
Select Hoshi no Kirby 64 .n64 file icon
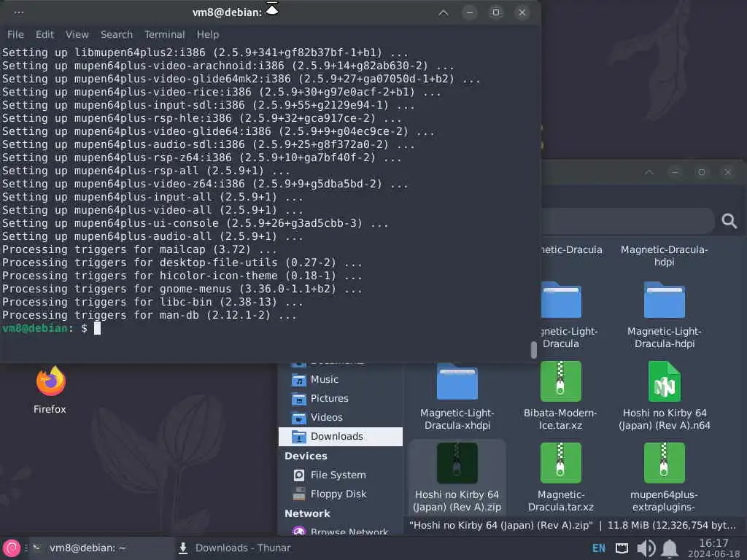click(x=664, y=381)
